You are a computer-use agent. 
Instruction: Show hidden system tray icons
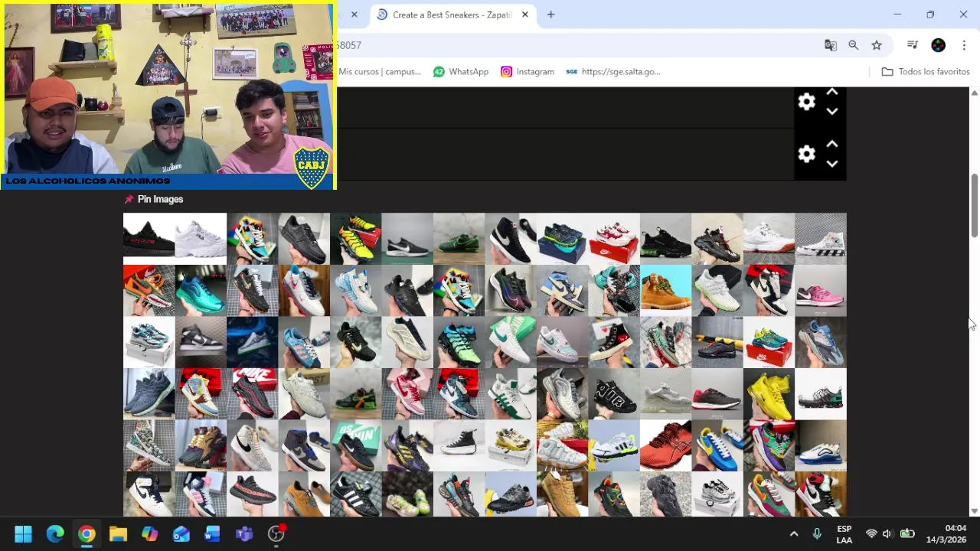point(794,534)
